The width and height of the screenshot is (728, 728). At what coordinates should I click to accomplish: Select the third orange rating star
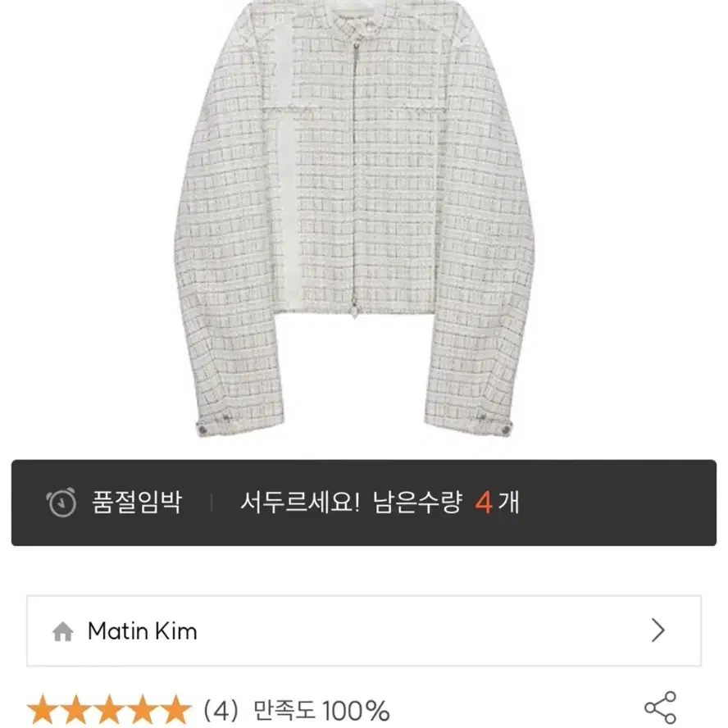109,710
